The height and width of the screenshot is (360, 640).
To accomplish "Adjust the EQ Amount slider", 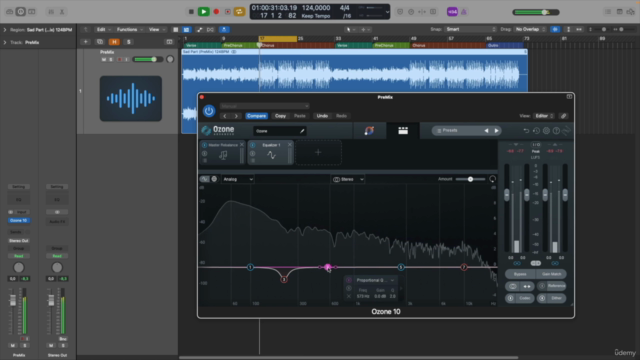I will (470, 179).
